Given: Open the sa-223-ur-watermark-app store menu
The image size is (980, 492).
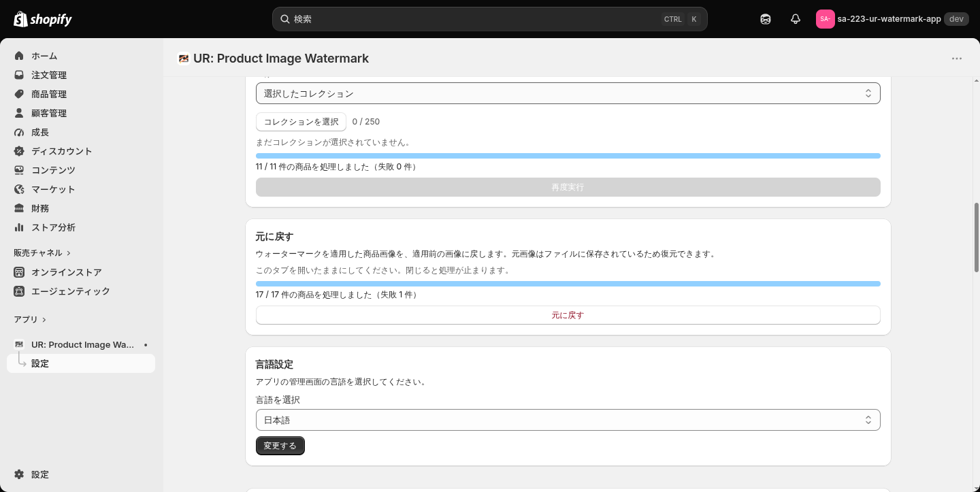Looking at the screenshot, I should pos(892,19).
